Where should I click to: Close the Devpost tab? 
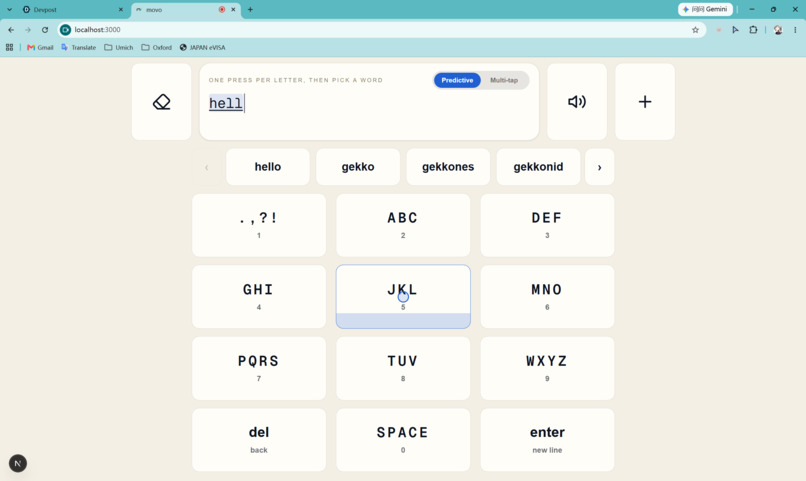point(121,10)
